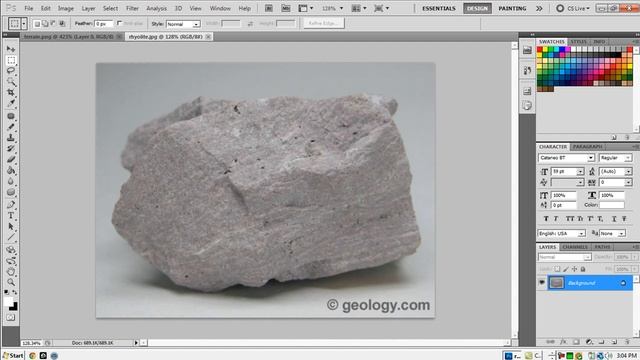This screenshot has height=360, width=640.
Task: Select the Clone Stamp tool
Action: 11,138
